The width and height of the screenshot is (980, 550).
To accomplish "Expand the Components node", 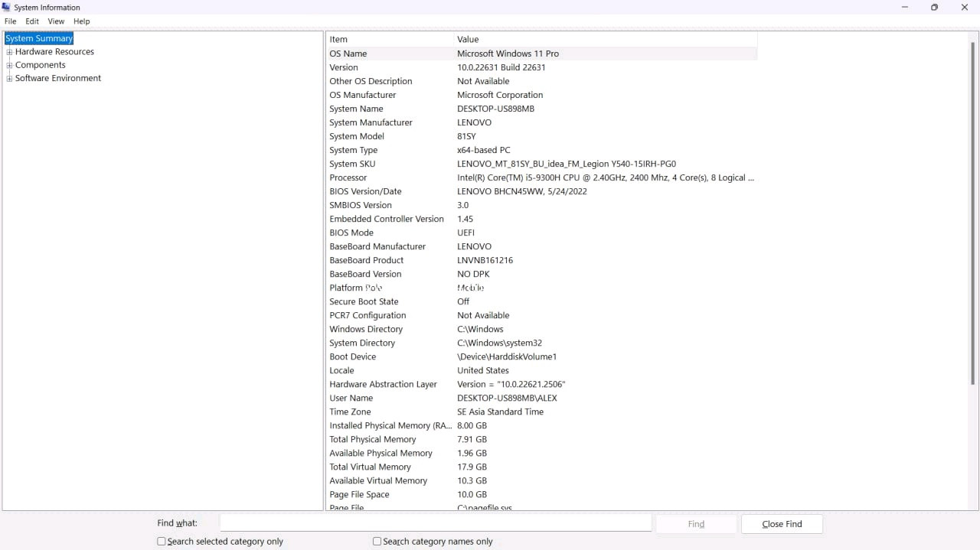I will (9, 65).
